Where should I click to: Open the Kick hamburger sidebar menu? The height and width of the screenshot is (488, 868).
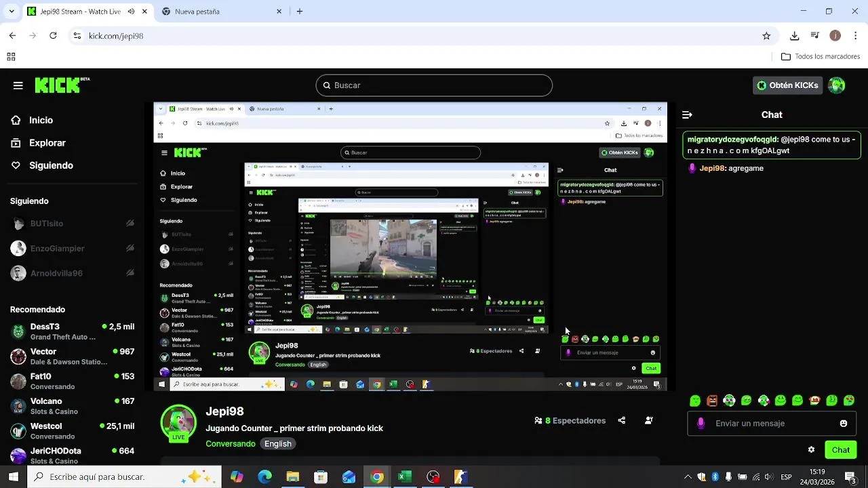click(x=18, y=85)
